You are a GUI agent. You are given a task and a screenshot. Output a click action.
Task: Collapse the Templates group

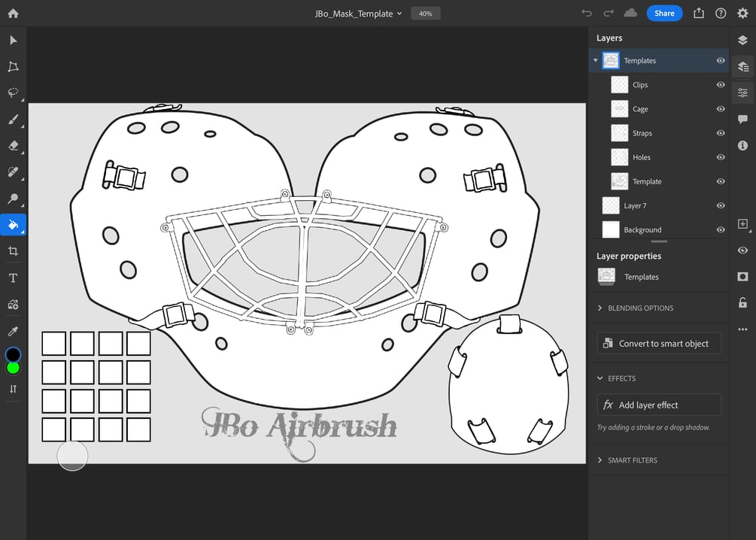(595, 60)
